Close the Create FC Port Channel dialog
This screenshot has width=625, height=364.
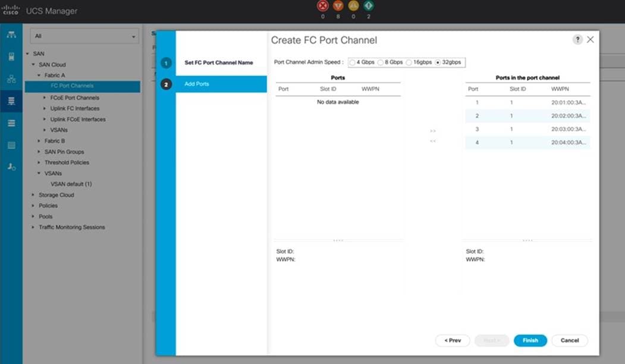tap(591, 39)
